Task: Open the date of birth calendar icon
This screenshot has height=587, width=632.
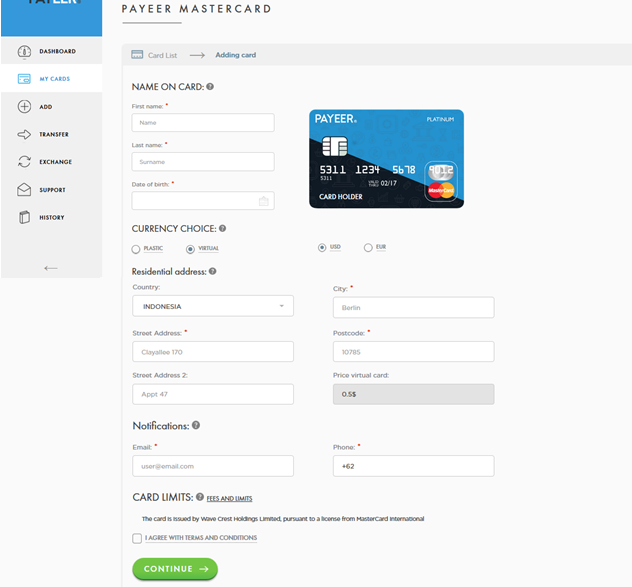Action: coord(263,201)
